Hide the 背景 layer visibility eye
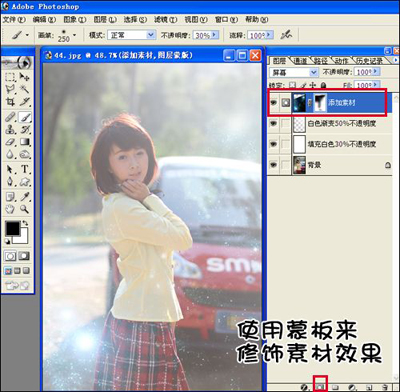The image size is (400, 392). (x=274, y=165)
